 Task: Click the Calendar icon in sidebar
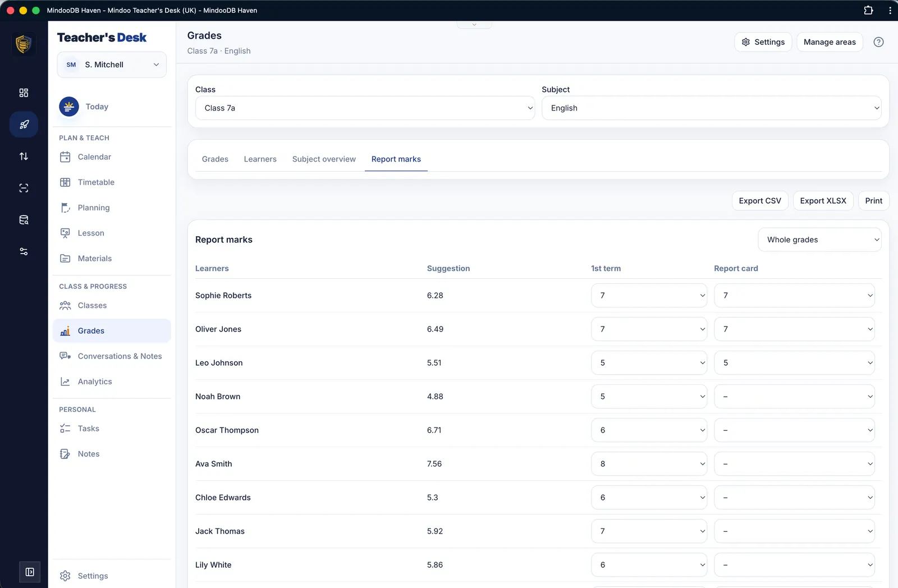point(65,157)
